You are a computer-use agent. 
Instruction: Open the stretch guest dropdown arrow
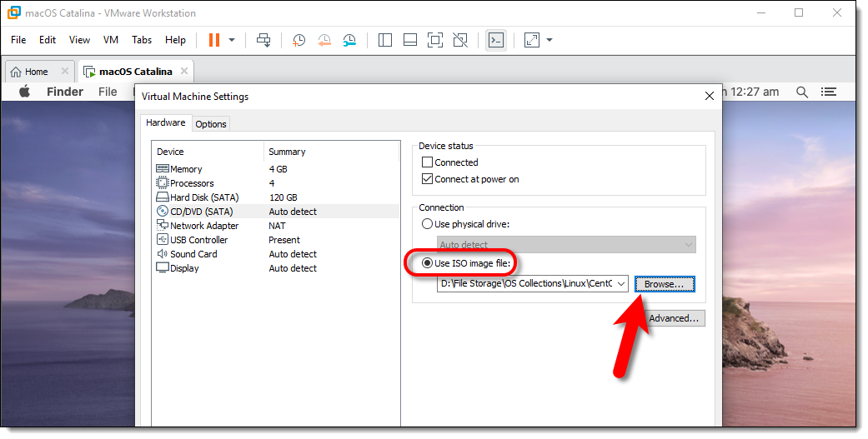coord(549,40)
